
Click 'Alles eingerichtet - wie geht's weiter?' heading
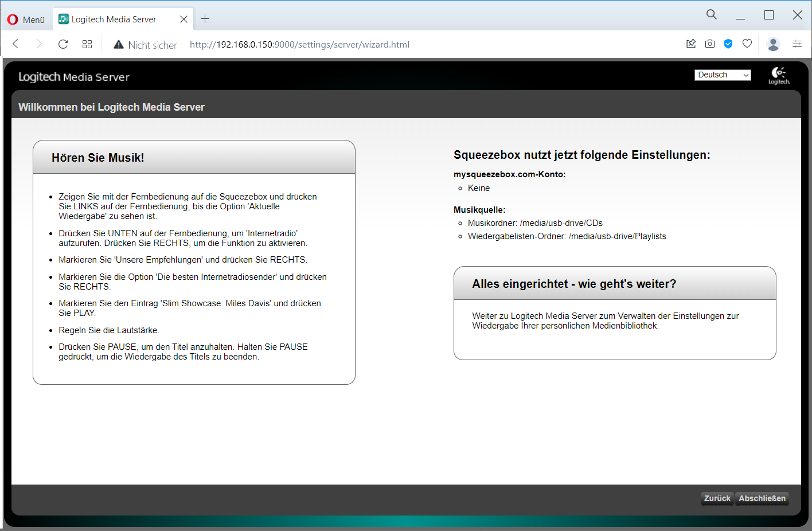(574, 284)
